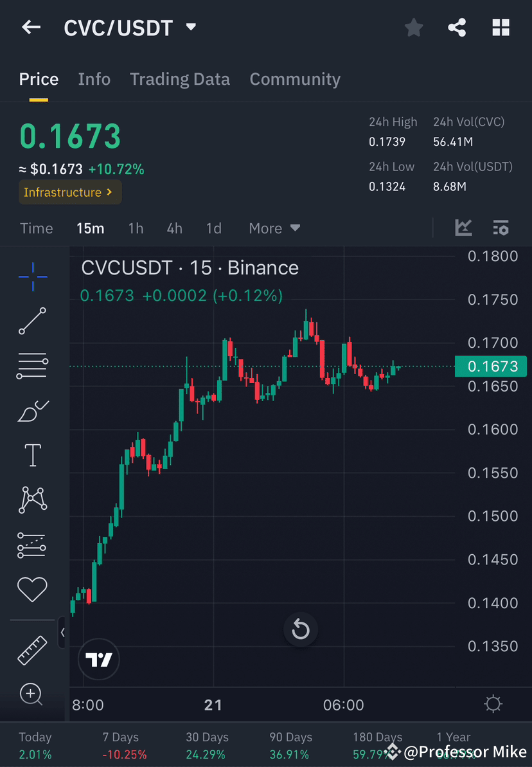Select the trend line drawing tool
This screenshot has width=532, height=767.
[32, 321]
